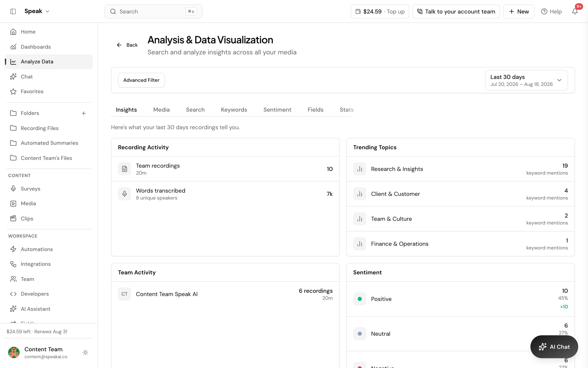Switch to the Fields tab

click(315, 110)
